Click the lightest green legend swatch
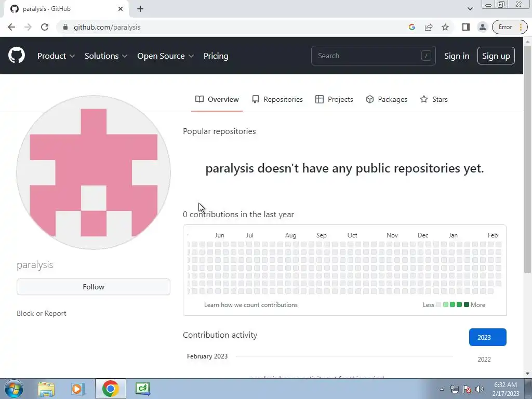 pos(446,304)
